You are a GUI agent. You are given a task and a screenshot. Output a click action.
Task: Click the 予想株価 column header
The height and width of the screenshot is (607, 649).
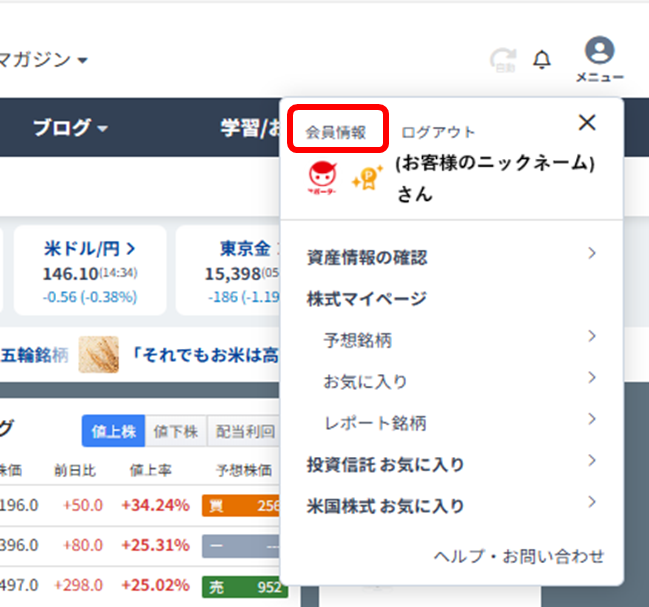click(x=244, y=470)
